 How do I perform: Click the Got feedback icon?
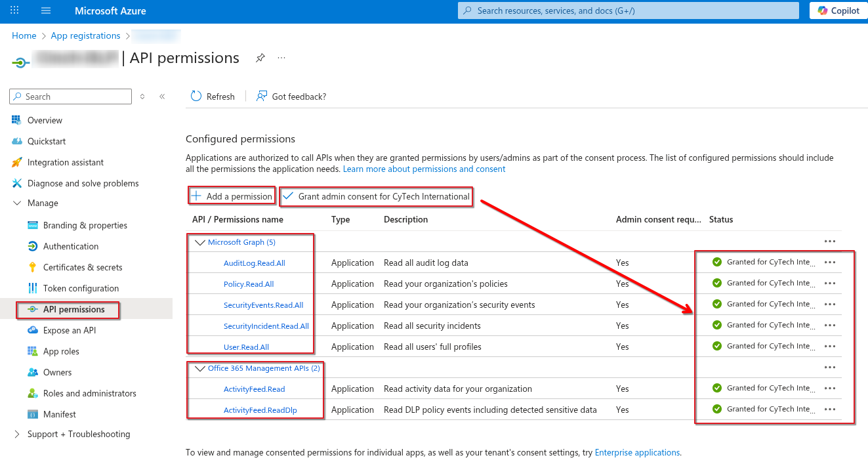pos(262,96)
